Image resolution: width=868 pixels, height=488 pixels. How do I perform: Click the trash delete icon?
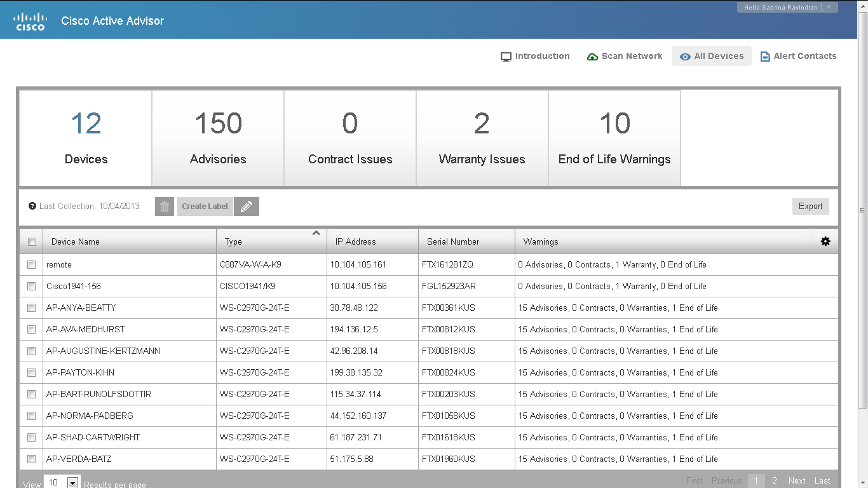click(165, 207)
